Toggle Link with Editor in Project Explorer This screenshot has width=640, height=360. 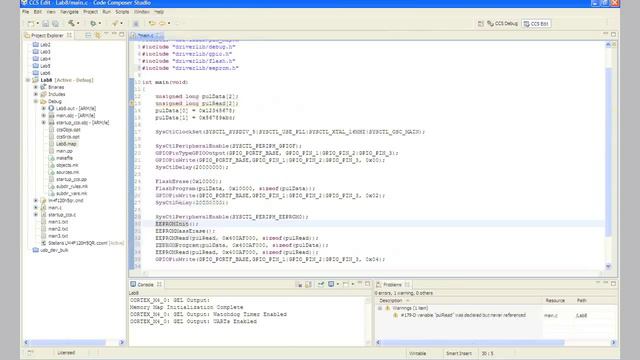point(98,36)
